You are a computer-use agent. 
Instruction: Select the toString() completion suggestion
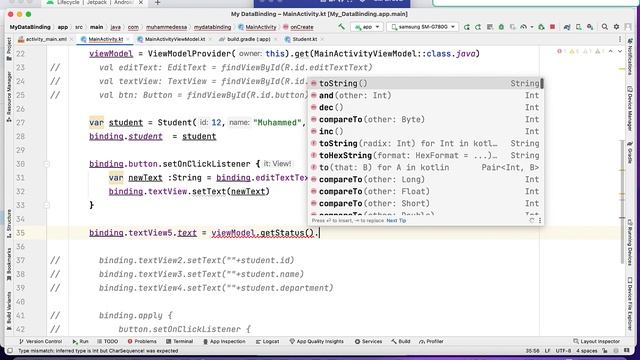point(425,83)
